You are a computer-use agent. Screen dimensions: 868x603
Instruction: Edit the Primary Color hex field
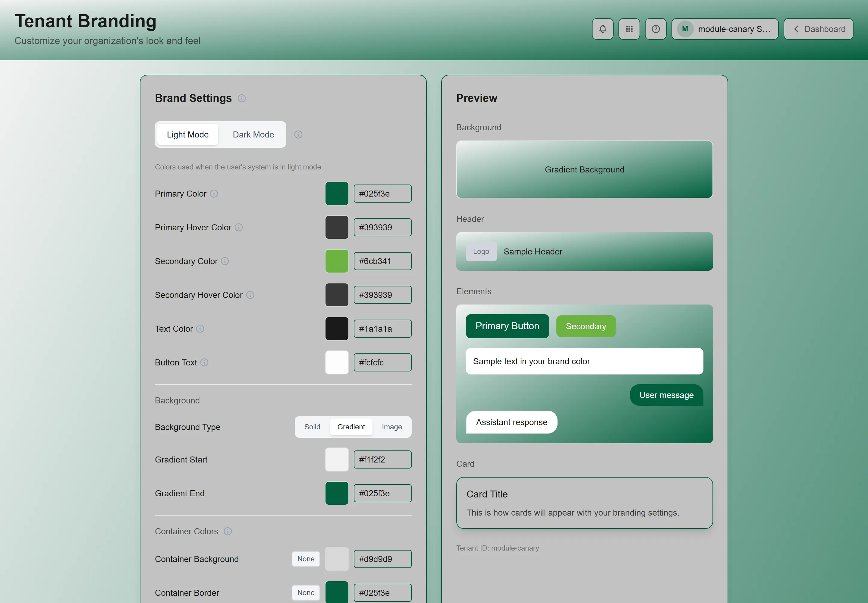point(383,194)
